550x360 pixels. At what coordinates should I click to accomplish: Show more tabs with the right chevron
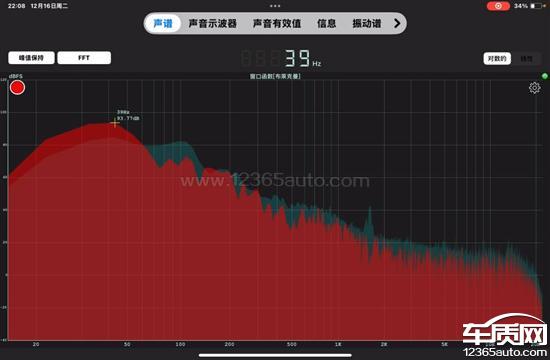tap(397, 24)
